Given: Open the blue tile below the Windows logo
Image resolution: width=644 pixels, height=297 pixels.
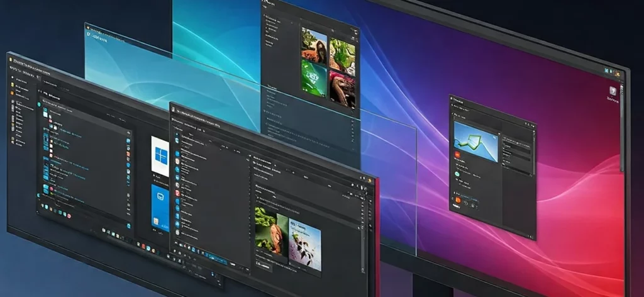Looking at the screenshot, I should (x=160, y=208).
